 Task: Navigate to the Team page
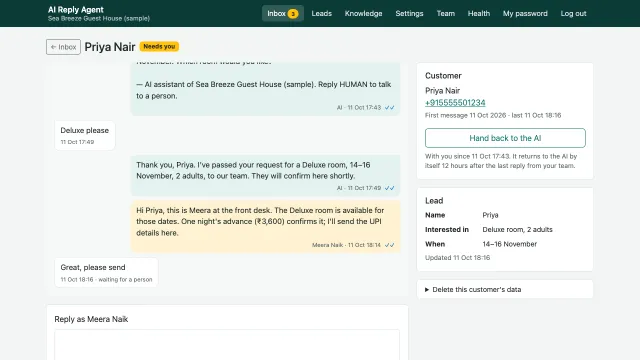point(446,13)
